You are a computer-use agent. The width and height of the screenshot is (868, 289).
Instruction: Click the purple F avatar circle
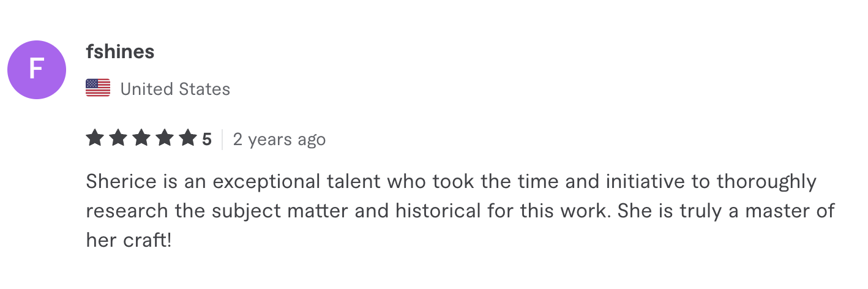tap(37, 70)
